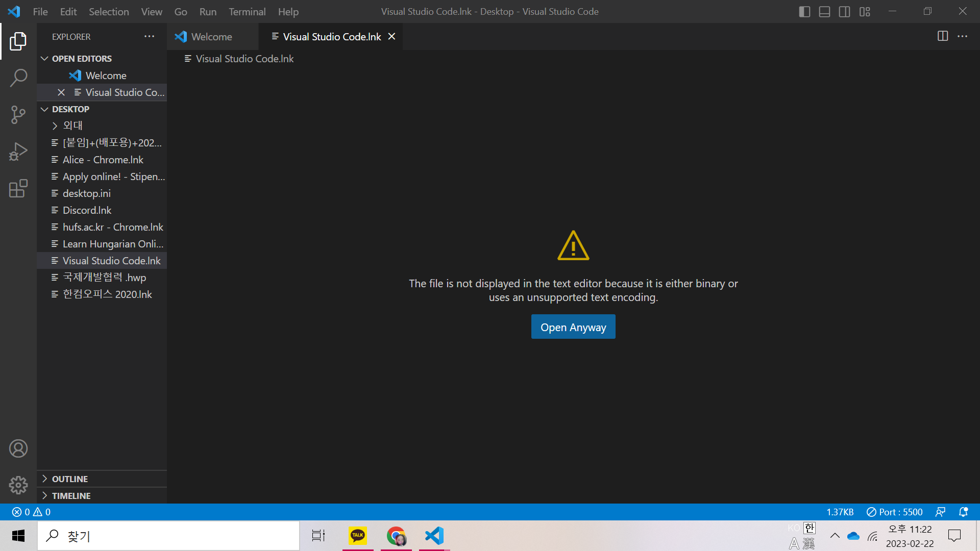Open the Source Control view
Screen dimensions: 980x551
point(18,115)
